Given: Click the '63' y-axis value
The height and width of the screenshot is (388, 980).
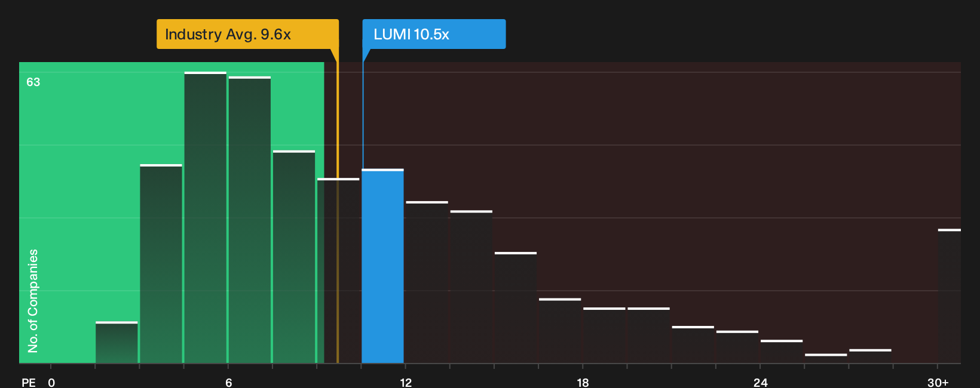Looking at the screenshot, I should tap(33, 82).
